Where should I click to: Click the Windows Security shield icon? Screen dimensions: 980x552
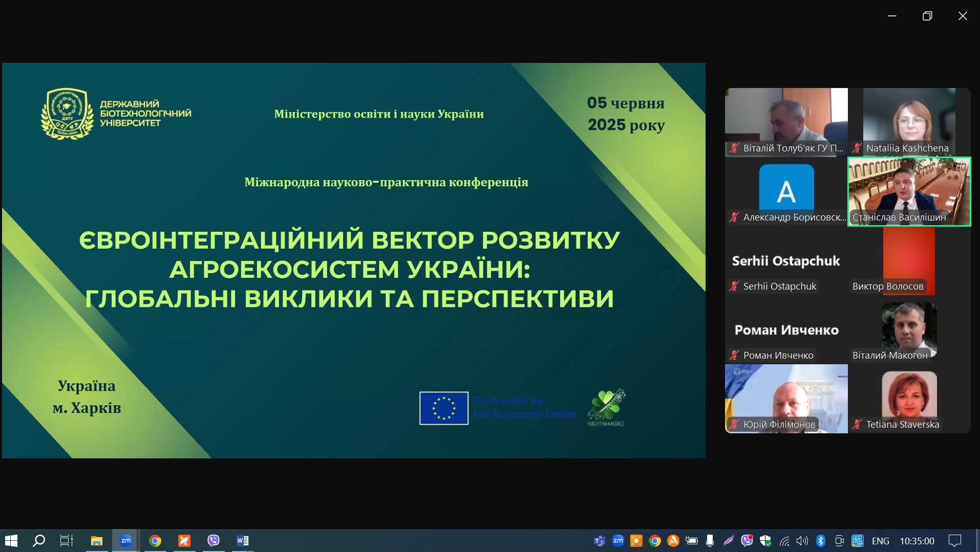765,541
